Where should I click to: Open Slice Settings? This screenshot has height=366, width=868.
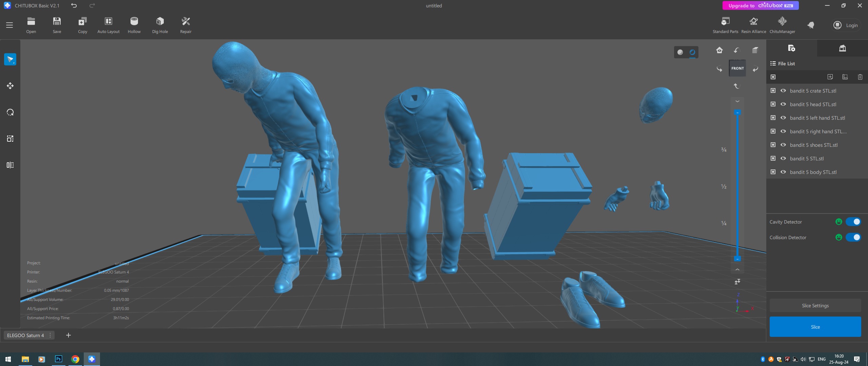pyautogui.click(x=815, y=305)
